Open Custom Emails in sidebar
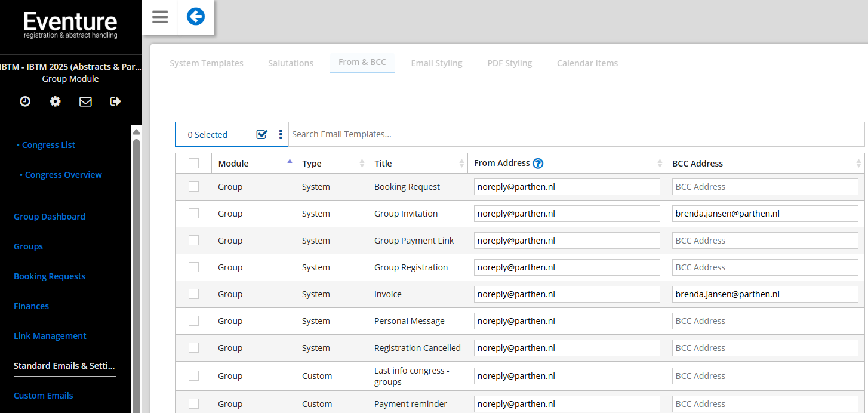868x413 pixels. [44, 396]
